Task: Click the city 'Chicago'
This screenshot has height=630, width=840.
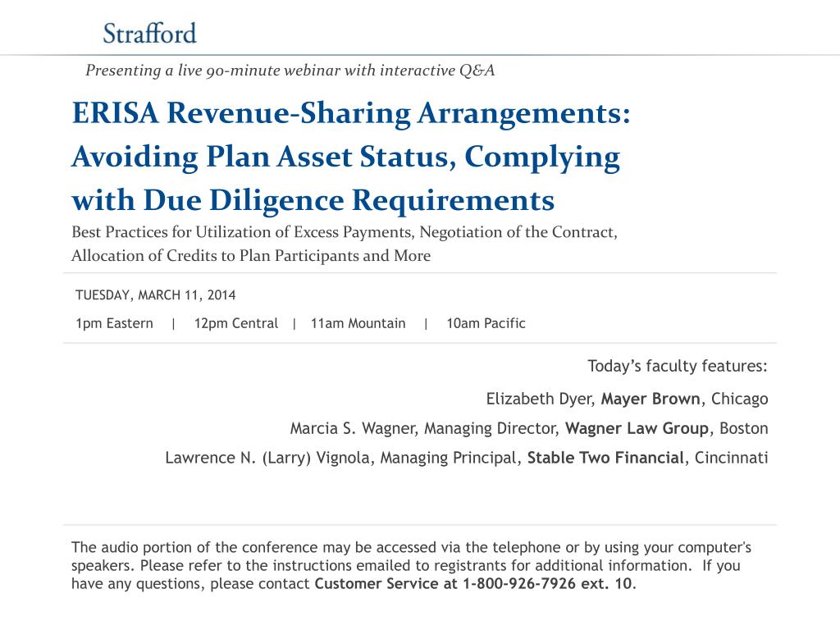Action: (x=740, y=399)
